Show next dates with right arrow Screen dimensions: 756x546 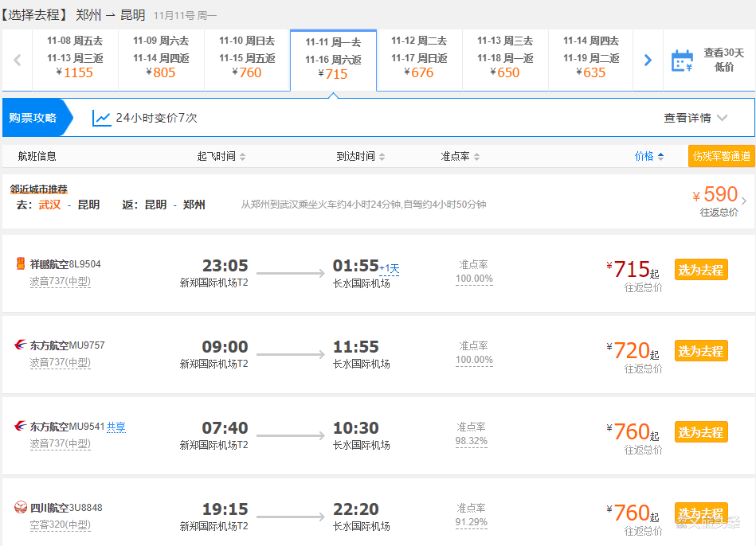[648, 60]
